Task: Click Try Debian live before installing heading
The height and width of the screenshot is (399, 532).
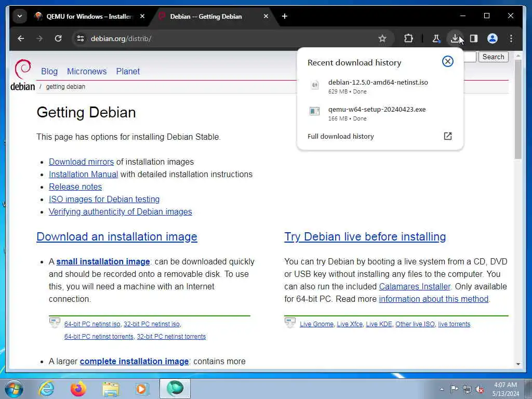Action: click(365, 236)
